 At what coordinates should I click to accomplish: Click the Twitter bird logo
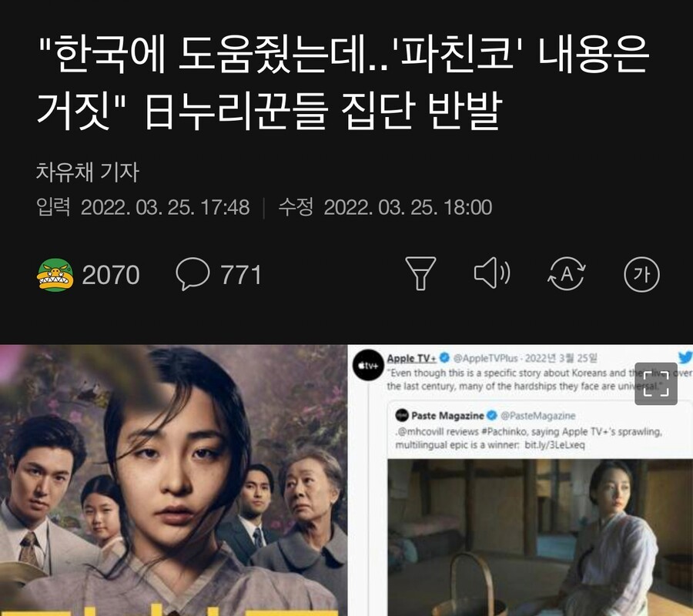[x=685, y=357]
